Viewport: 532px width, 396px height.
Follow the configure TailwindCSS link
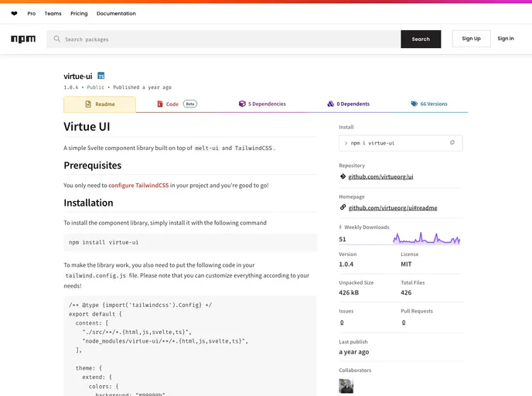[138, 186]
